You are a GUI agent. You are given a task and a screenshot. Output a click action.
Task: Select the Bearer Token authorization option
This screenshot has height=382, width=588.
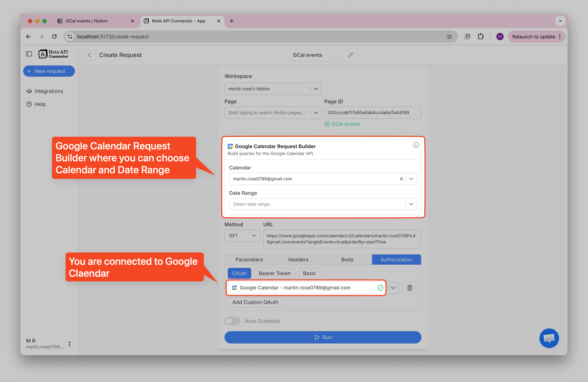click(x=274, y=273)
